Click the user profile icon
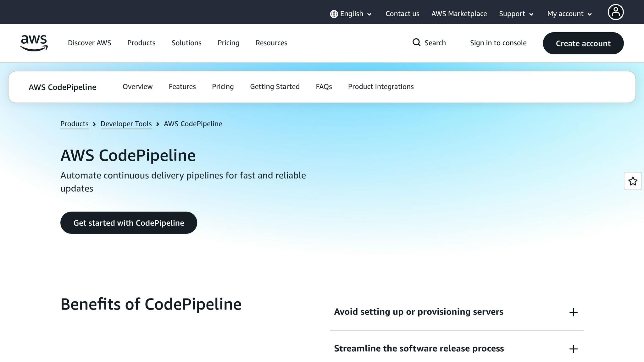Image resolution: width=644 pixels, height=362 pixels. click(x=615, y=12)
